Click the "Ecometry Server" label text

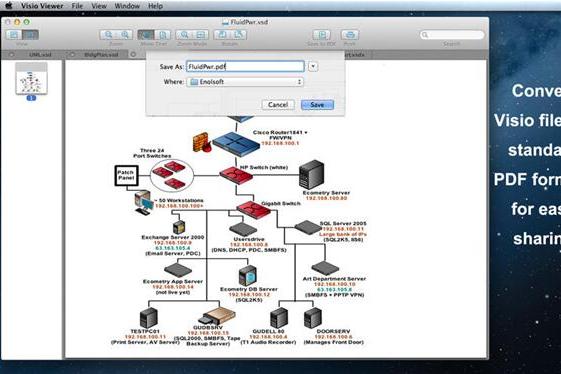click(326, 193)
